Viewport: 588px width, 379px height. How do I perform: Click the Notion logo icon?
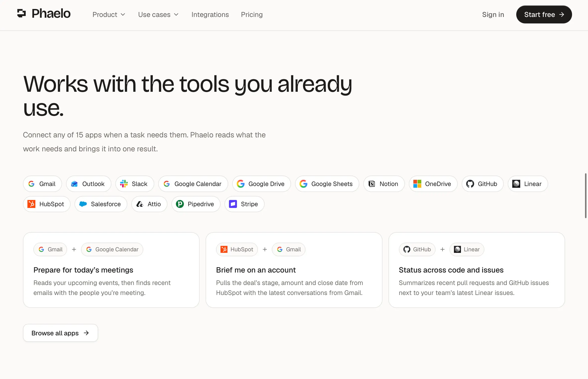click(372, 184)
